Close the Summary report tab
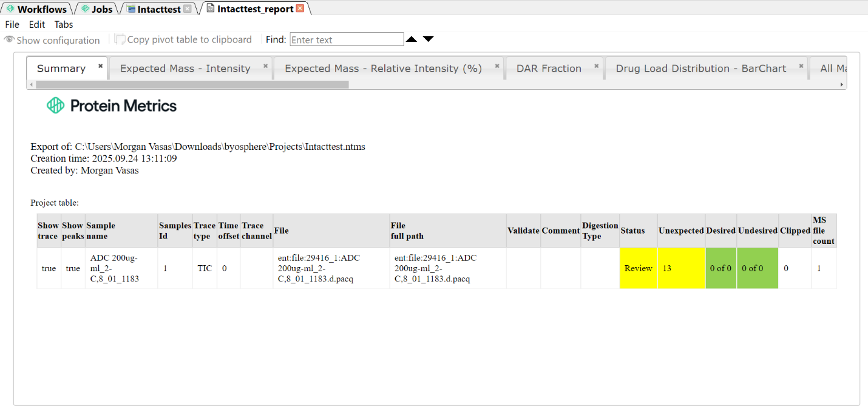The height and width of the screenshot is (412, 868). coord(101,66)
